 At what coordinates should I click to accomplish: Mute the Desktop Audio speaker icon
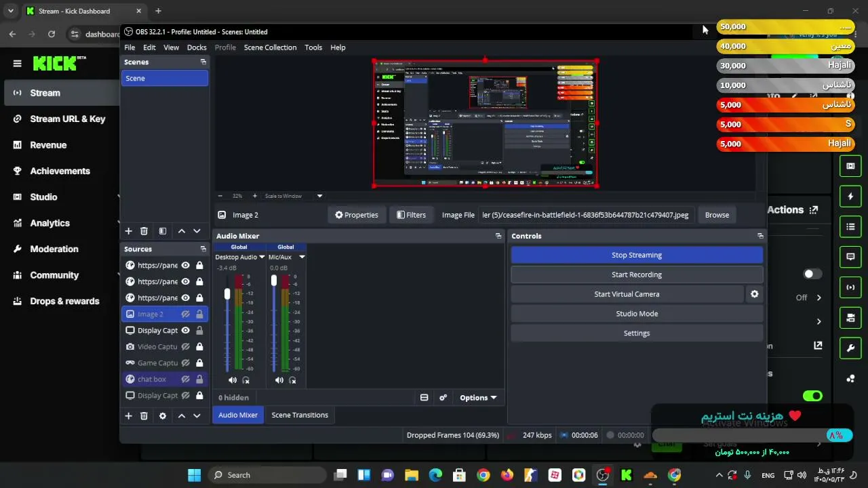[233, 380]
